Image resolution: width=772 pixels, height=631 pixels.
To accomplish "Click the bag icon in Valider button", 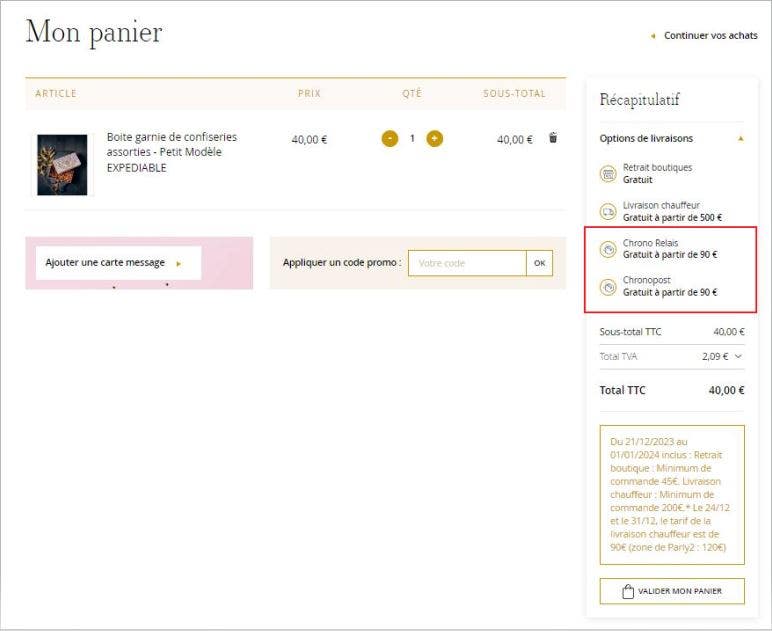I will tap(628, 591).
